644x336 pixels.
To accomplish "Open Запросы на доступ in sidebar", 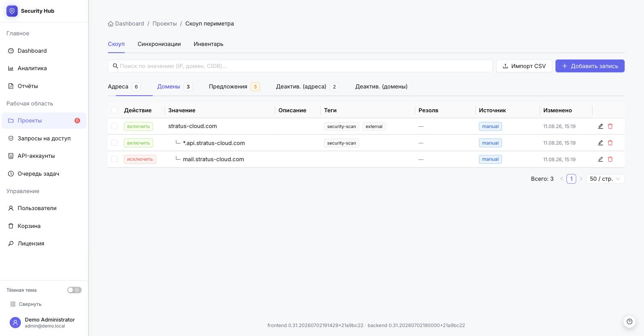I will (44, 138).
